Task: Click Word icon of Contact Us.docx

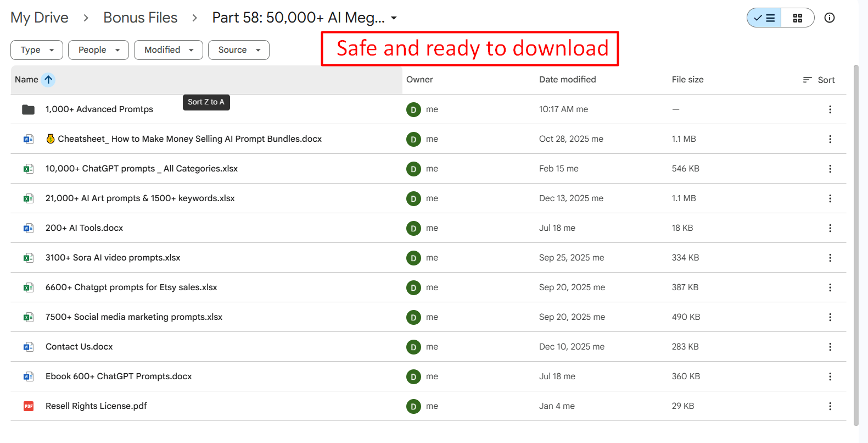Action: pyautogui.click(x=29, y=347)
